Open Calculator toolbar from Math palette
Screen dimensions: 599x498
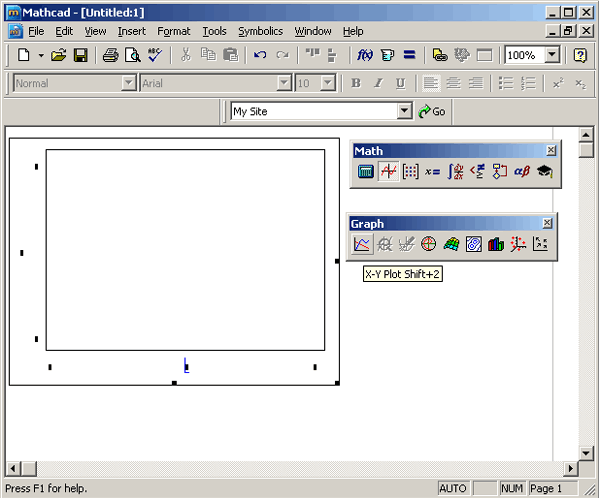[x=366, y=171]
